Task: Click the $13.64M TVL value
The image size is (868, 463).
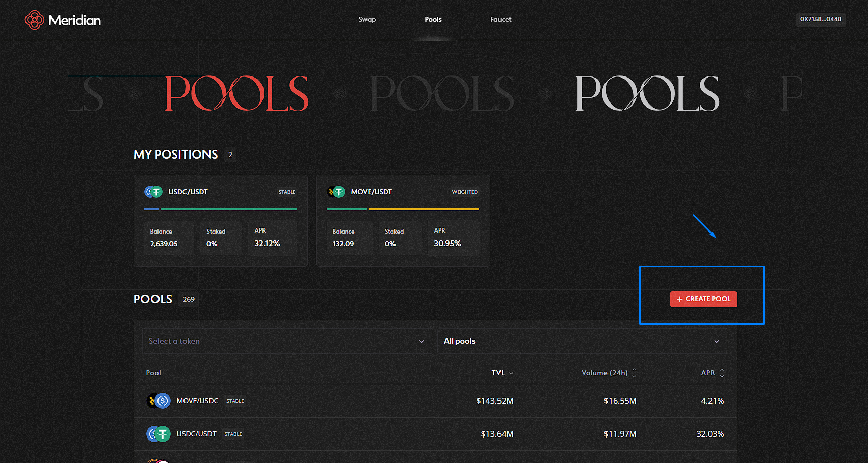Action: [497, 434]
